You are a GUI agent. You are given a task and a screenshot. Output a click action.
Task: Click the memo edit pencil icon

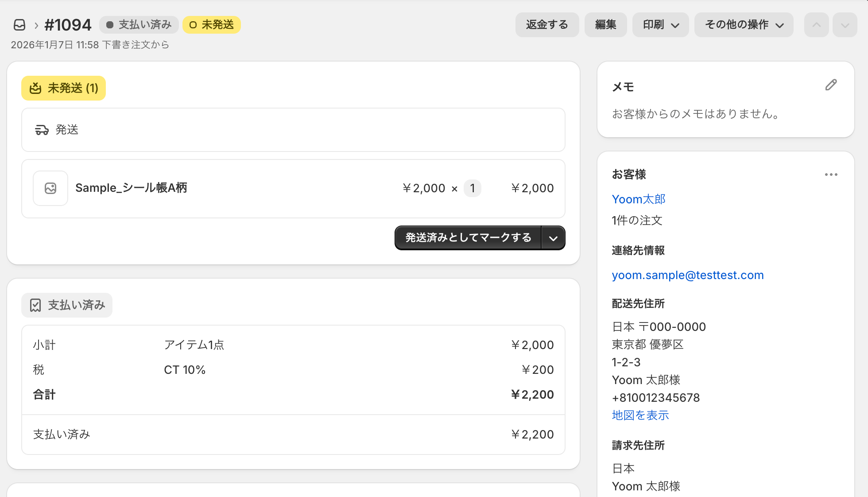point(831,85)
